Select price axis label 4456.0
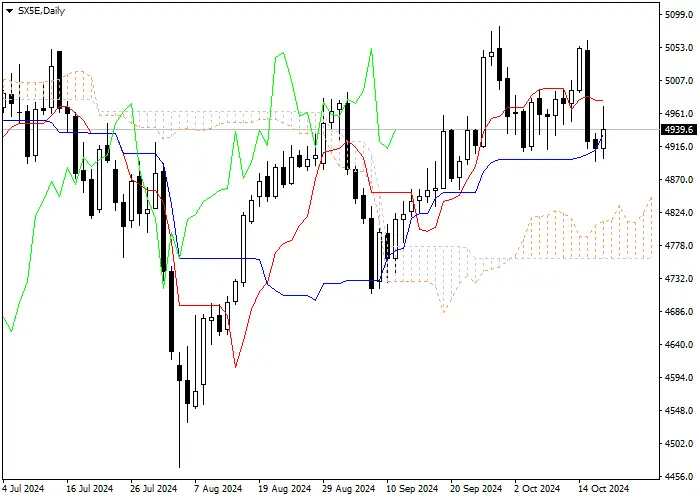The image size is (700, 500). pyautogui.click(x=679, y=477)
